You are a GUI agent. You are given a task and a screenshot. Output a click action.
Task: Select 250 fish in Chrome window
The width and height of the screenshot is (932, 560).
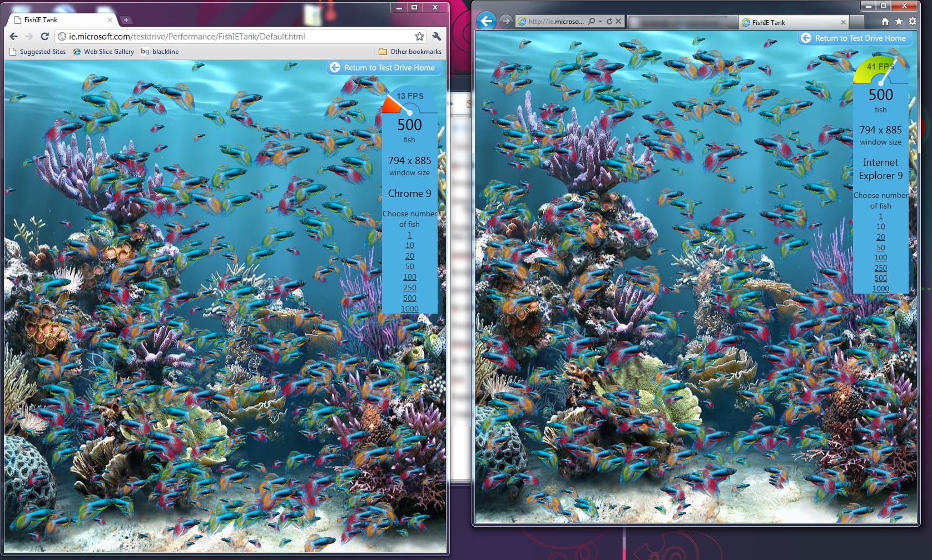(409, 288)
